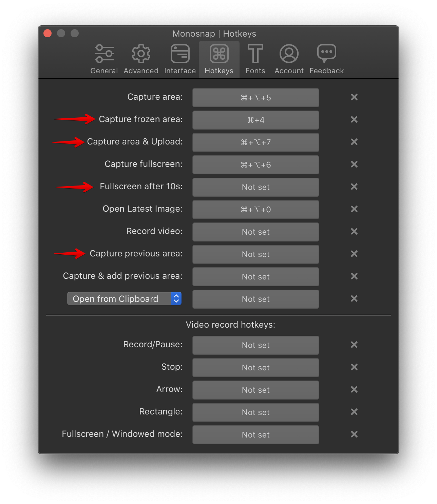Clear the Capture area hotkey

(x=354, y=97)
